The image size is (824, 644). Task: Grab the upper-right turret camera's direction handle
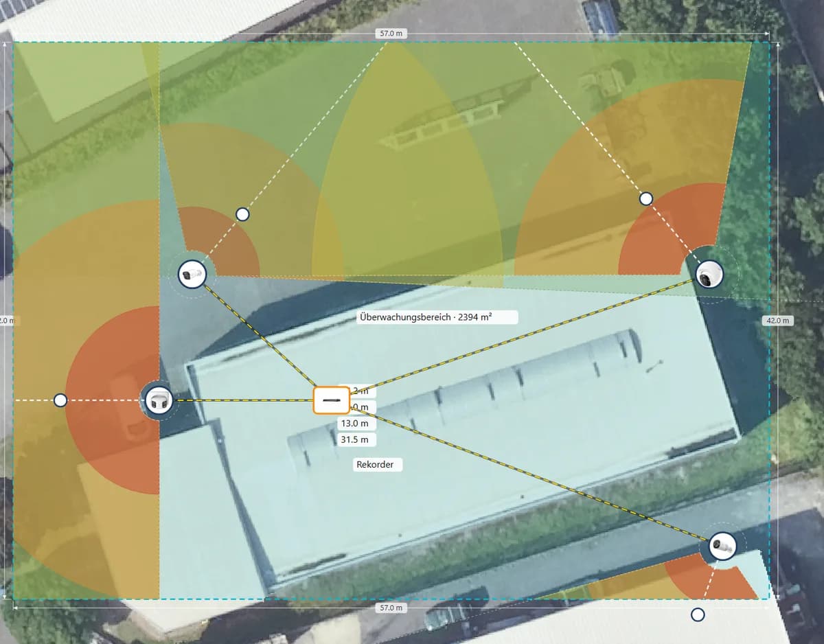(645, 198)
